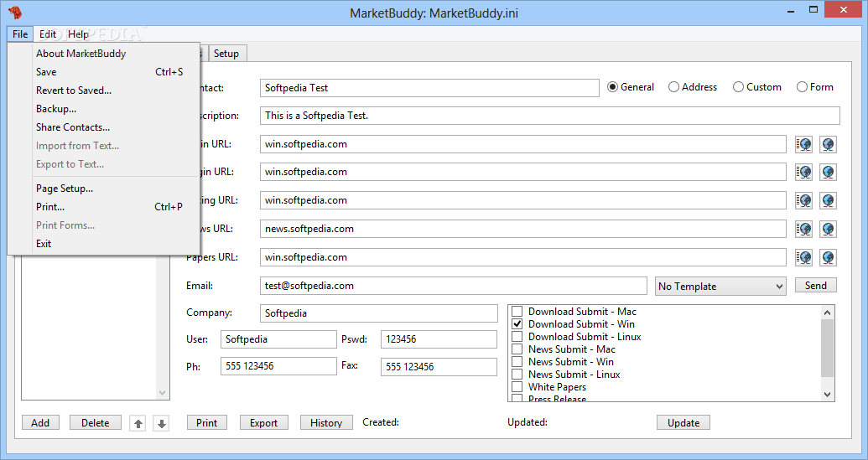This screenshot has width=868, height=460.
Task: Move contact up with the up arrow button
Action: pyautogui.click(x=138, y=423)
